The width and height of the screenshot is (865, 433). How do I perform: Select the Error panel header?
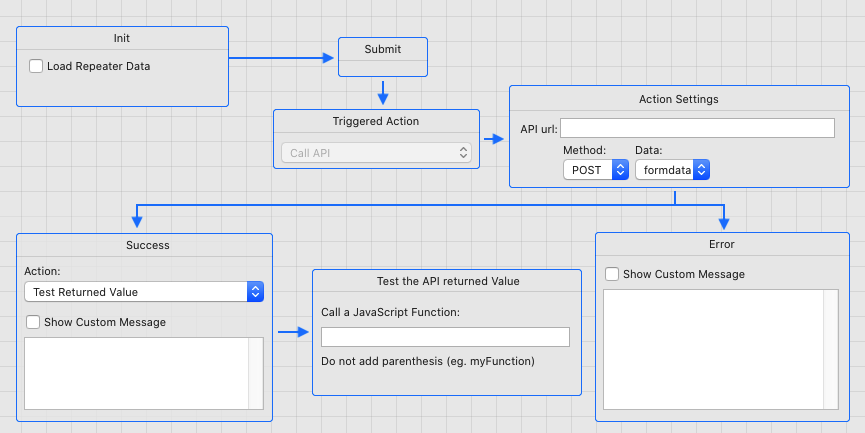(721, 244)
